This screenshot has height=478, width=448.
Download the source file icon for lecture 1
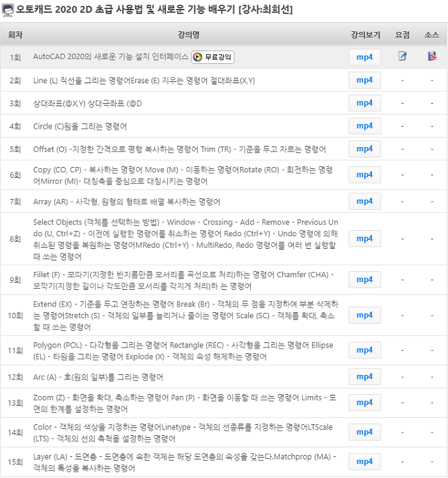coord(432,56)
